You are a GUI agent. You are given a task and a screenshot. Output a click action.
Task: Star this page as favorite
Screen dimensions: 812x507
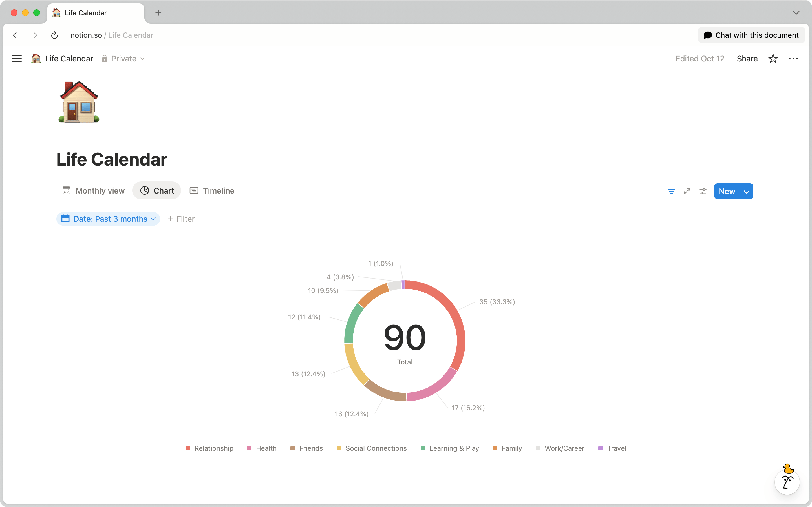(773, 59)
